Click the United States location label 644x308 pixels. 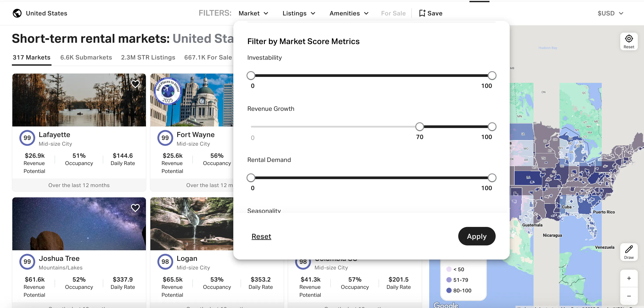(x=46, y=13)
